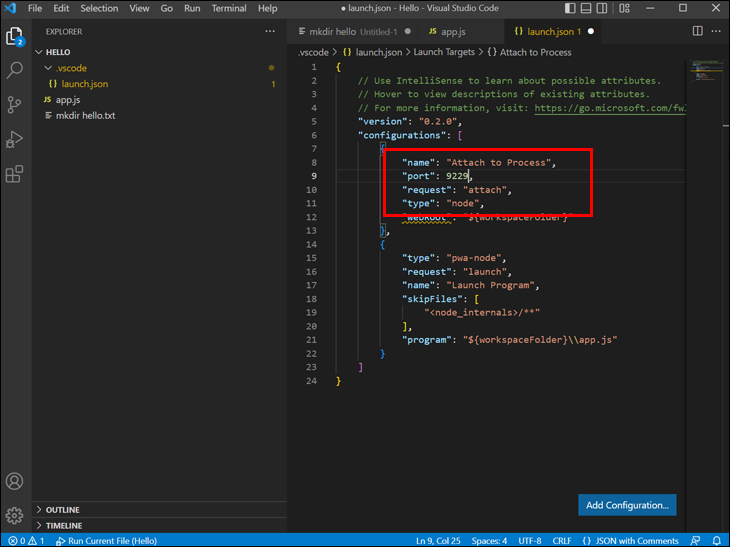
Task: Switch to the app.js tab
Action: pyautogui.click(x=453, y=31)
